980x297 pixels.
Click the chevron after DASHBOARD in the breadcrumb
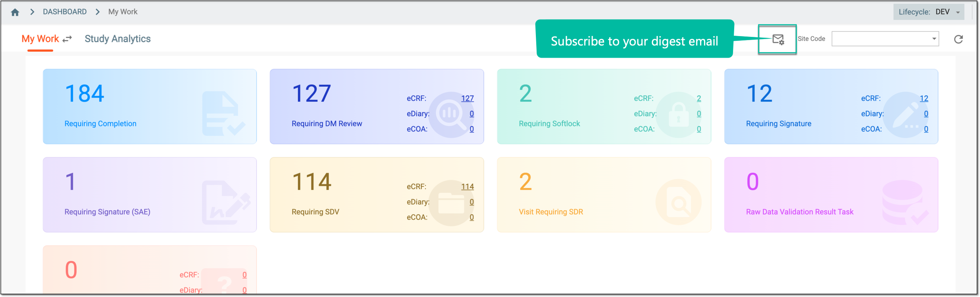click(98, 12)
